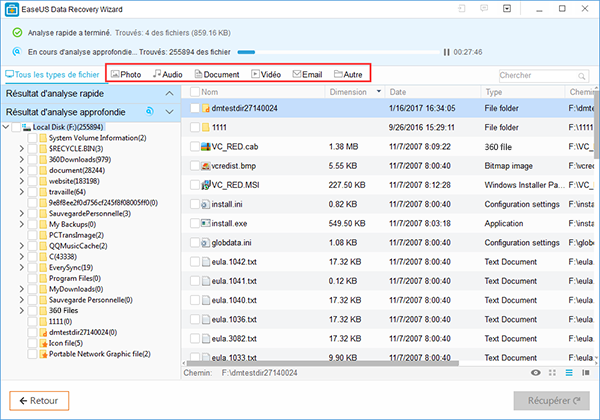Check the box for dmtestdir27140024 row
Screen dimensions: 600x420
point(195,108)
